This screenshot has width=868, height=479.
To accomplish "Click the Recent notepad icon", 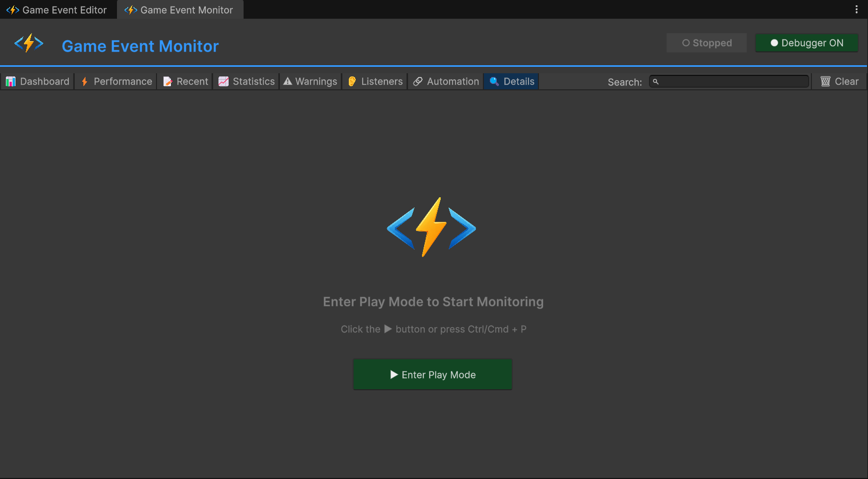I will click(168, 81).
